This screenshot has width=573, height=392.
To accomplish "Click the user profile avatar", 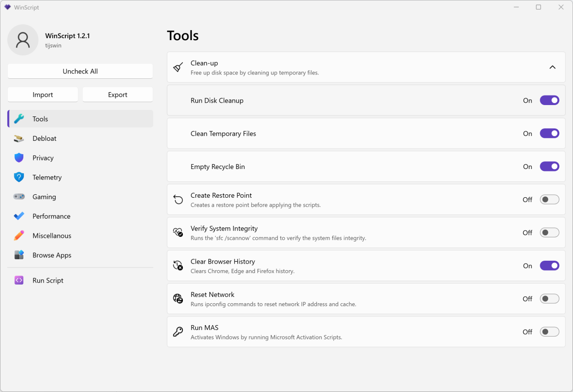I will (23, 40).
